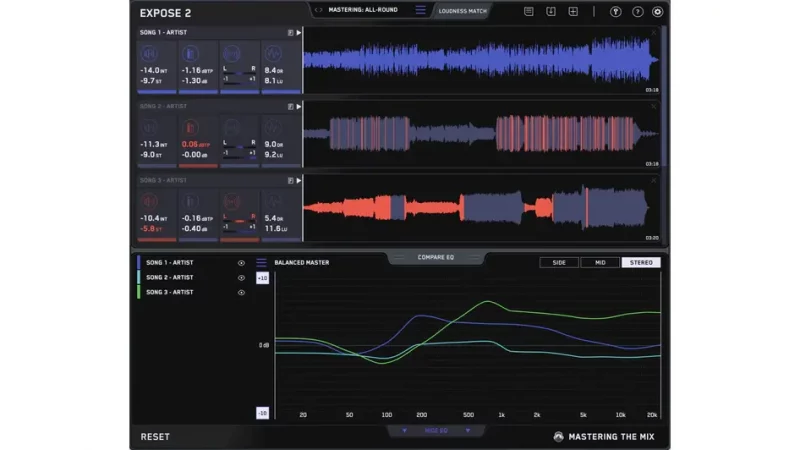Open the help question mark icon
The height and width of the screenshot is (450, 800).
tap(638, 11)
